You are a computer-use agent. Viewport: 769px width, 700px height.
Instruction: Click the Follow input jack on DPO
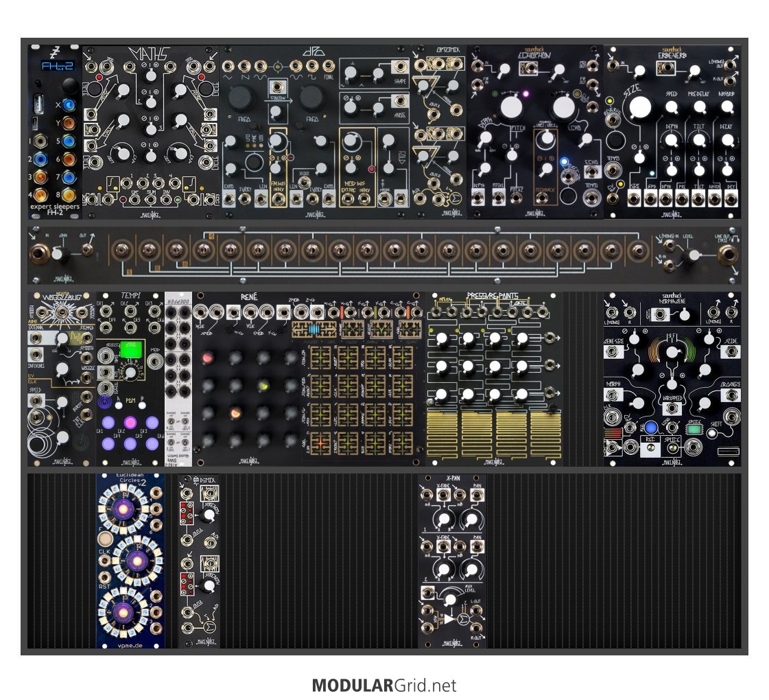pyautogui.click(x=278, y=87)
